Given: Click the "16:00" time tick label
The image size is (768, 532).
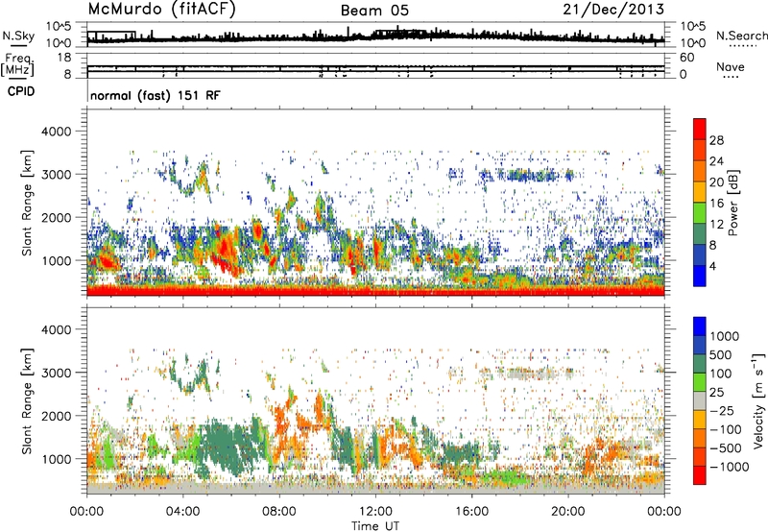Looking at the screenshot, I should tap(471, 512).
